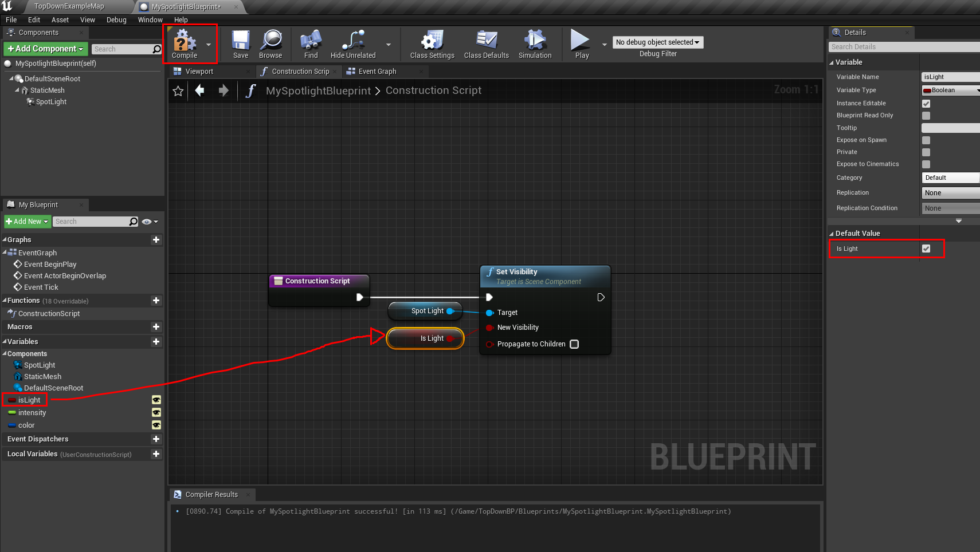Open Class Settings
The image size is (980, 552).
coord(432,44)
